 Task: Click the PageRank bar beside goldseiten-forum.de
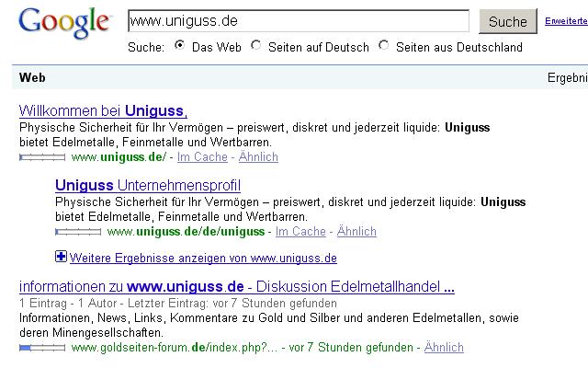42,348
